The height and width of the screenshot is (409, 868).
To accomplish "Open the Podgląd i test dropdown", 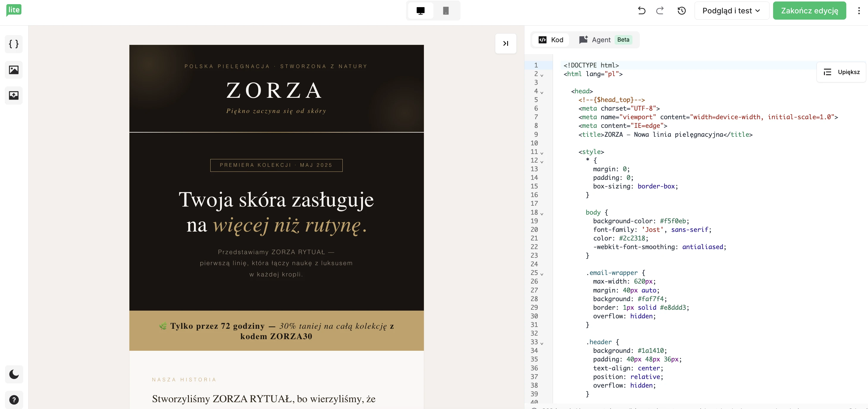I will pyautogui.click(x=731, y=10).
